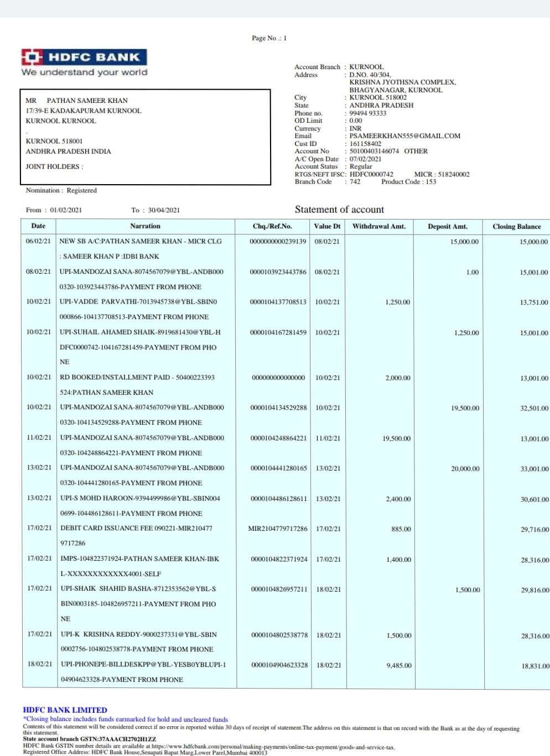This screenshot has width=550, height=756.
Task: Select the email PSAMEERKHAN555@GMAIL.COM
Action: point(405,136)
